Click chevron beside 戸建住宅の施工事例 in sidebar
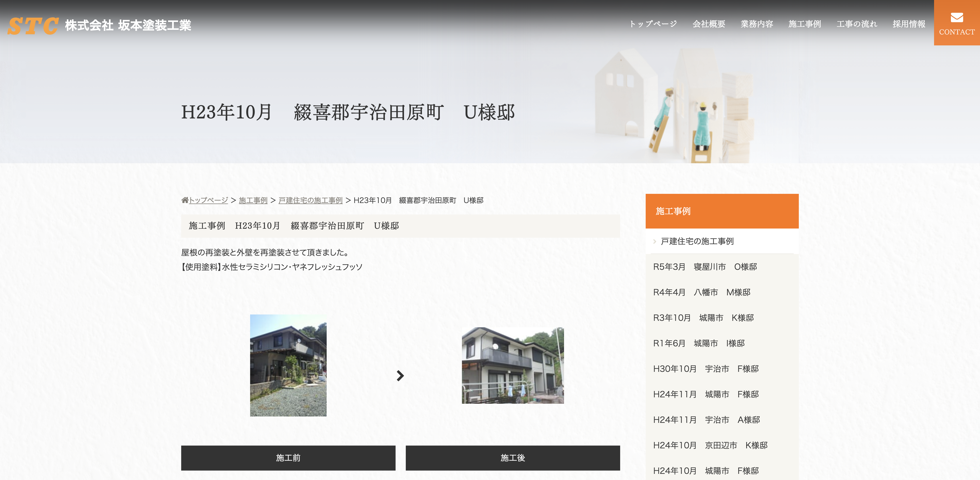Screen dimensions: 980x480 pyautogui.click(x=654, y=241)
